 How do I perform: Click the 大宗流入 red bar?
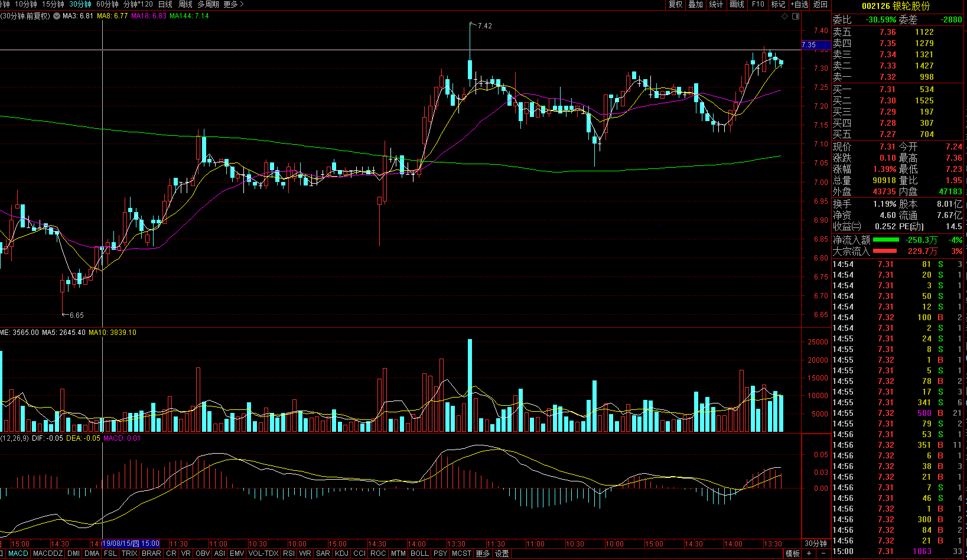click(x=884, y=251)
